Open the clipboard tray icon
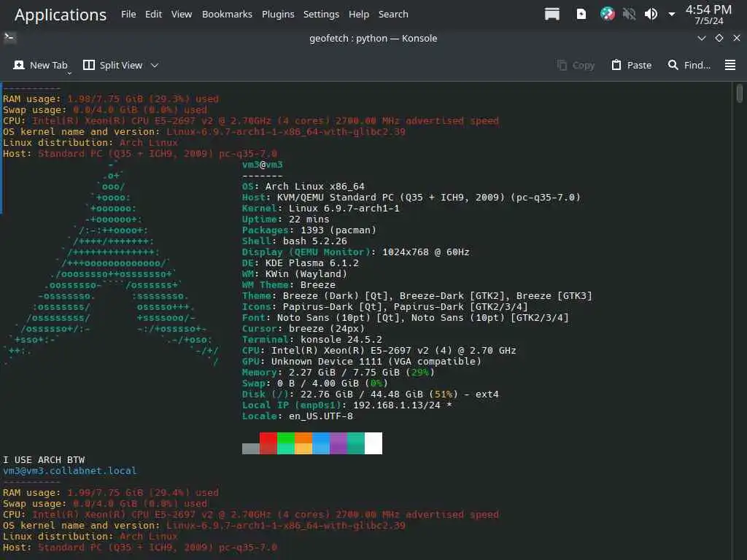 (581, 14)
